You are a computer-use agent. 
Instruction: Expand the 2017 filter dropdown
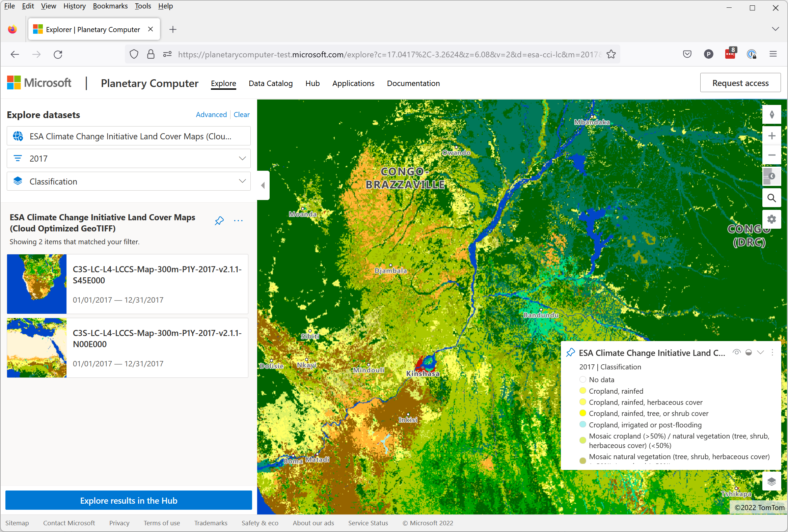[129, 159]
